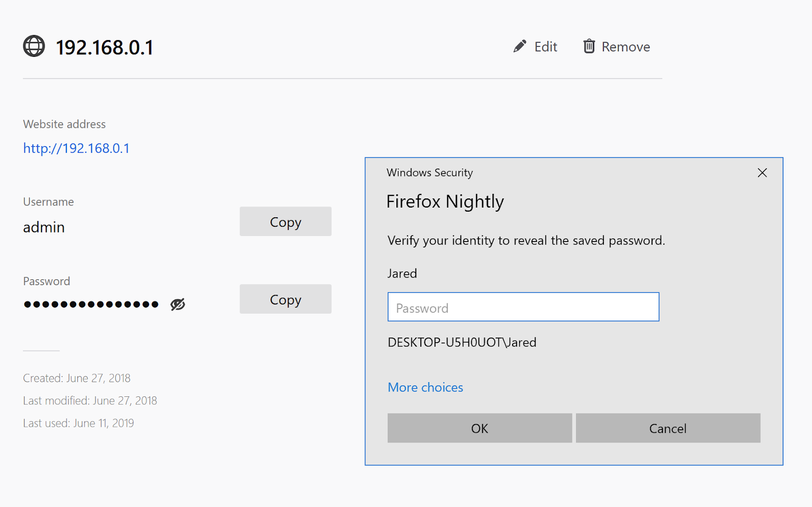Click the Remove label to delete the login
Screen dimensions: 812x507
click(x=626, y=46)
